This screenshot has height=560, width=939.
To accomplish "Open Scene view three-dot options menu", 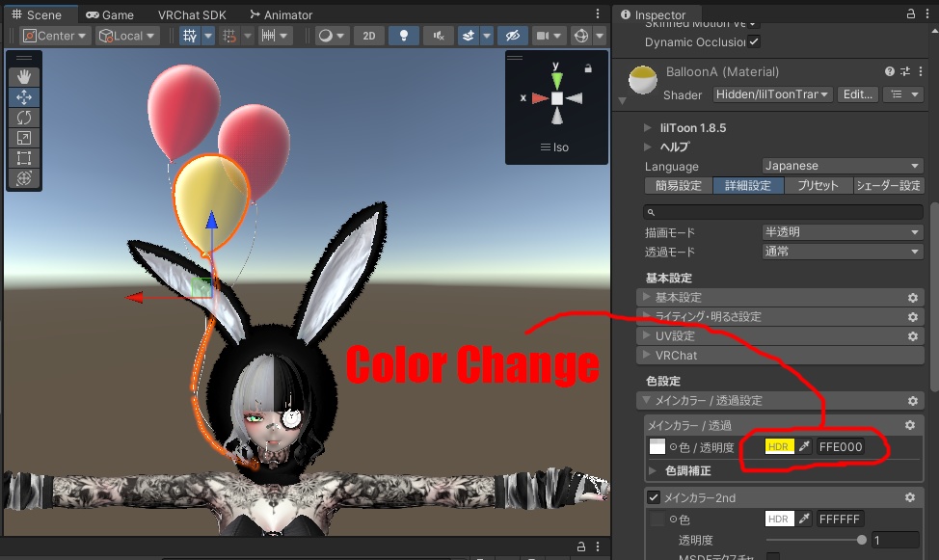I will 597,13.
